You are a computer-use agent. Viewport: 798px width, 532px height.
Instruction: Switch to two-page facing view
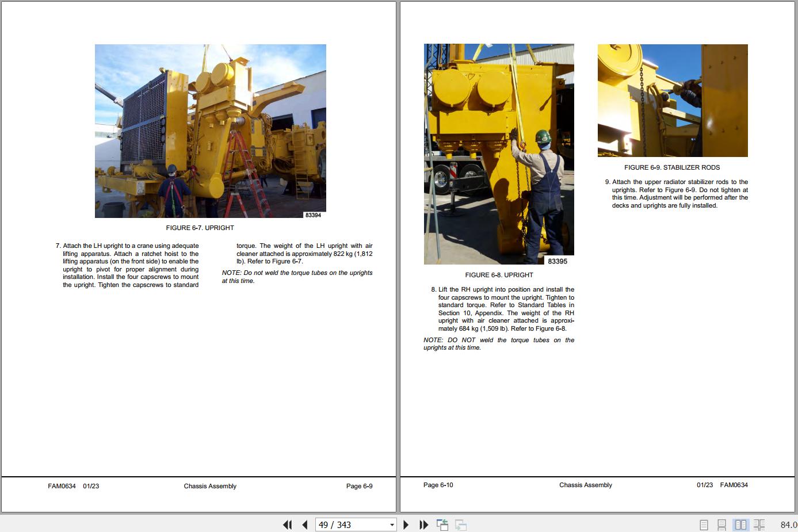coord(741,525)
